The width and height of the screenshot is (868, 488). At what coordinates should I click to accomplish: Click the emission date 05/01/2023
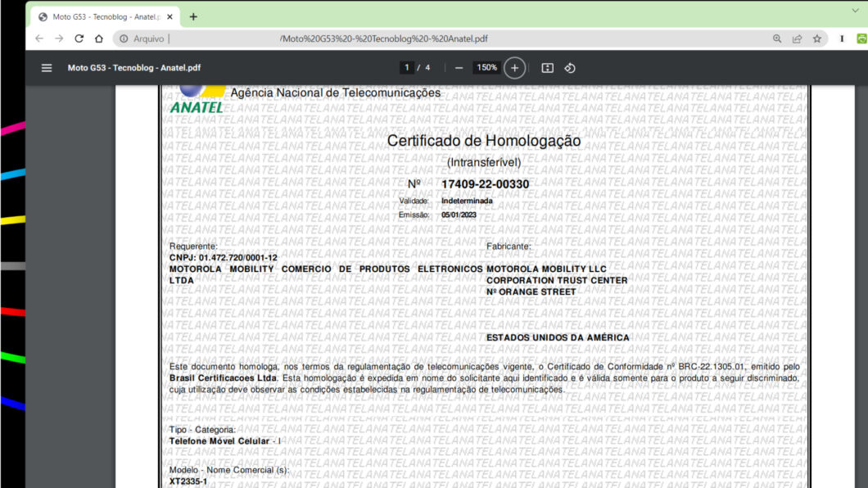click(x=459, y=215)
